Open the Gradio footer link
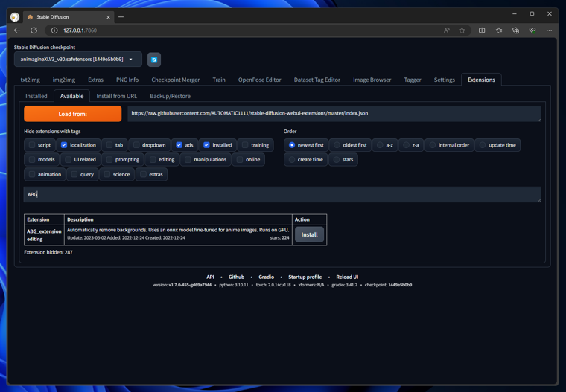 click(x=267, y=277)
